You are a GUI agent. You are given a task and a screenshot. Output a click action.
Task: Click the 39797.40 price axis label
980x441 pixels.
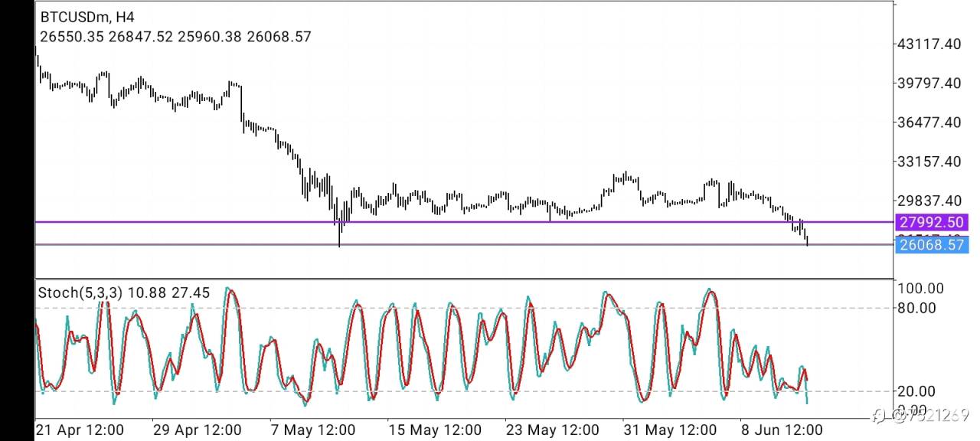(929, 83)
